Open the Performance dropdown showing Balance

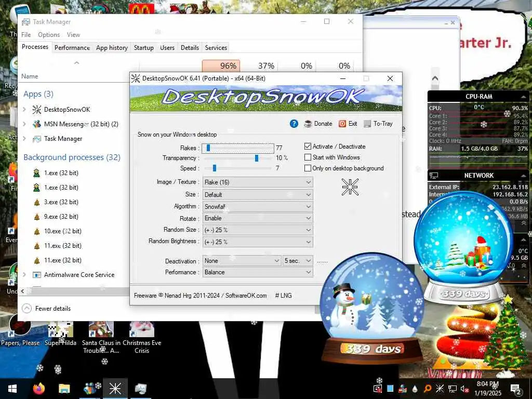(x=258, y=272)
